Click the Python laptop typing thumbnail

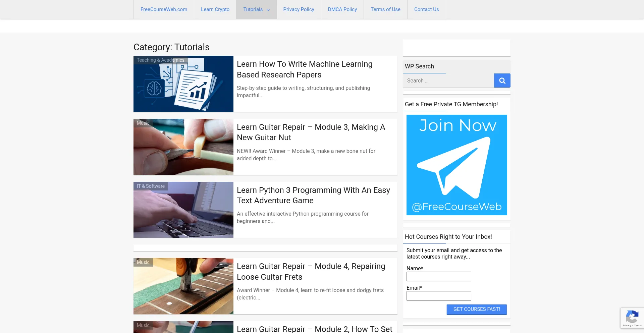[x=183, y=210]
